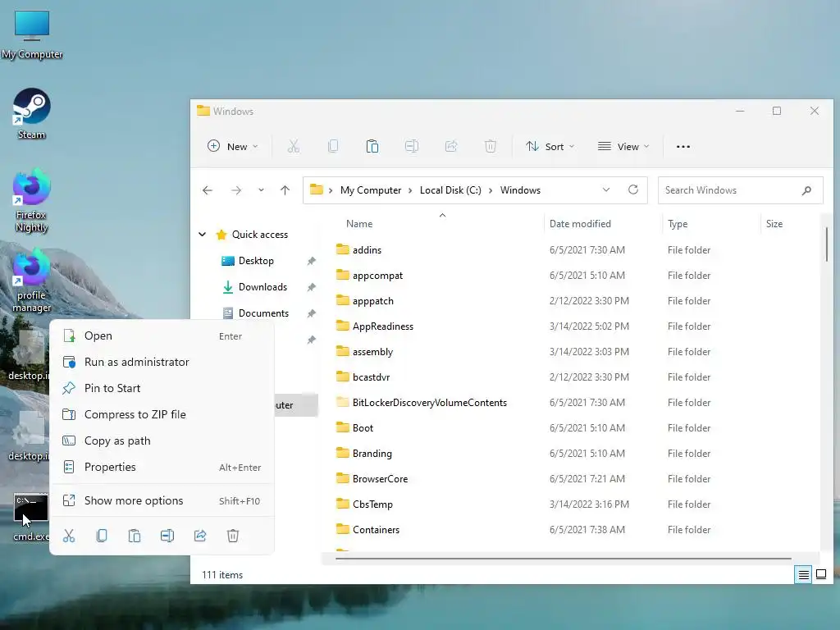Viewport: 840px width, 630px height.
Task: Click the Paste icon in Explorer toolbar
Action: point(372,146)
